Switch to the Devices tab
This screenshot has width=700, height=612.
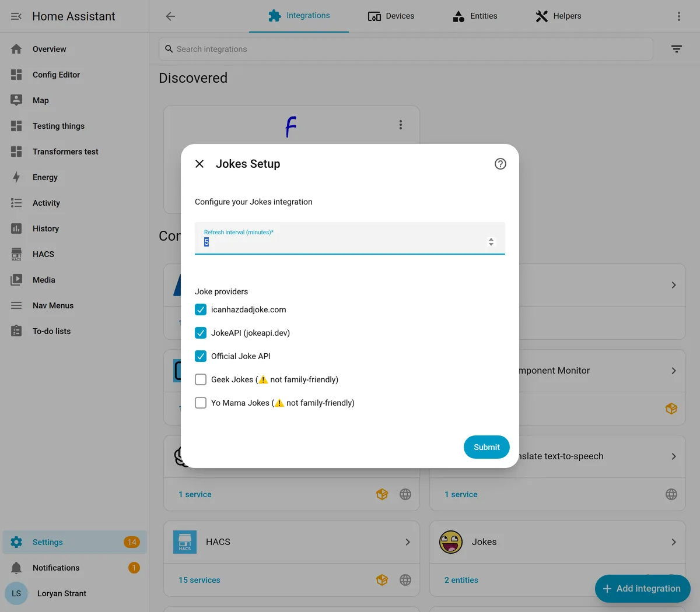tap(391, 16)
